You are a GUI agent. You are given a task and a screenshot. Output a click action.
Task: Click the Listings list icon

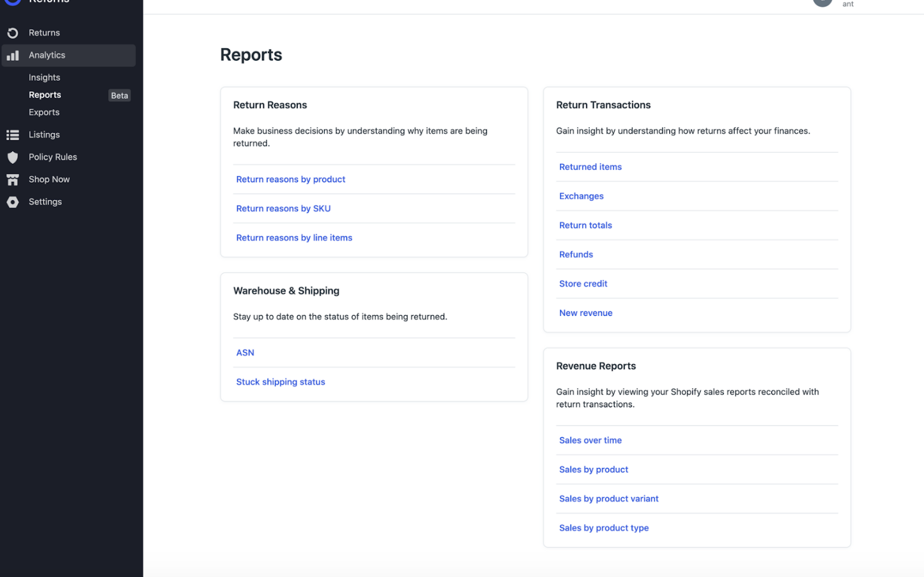[13, 135]
